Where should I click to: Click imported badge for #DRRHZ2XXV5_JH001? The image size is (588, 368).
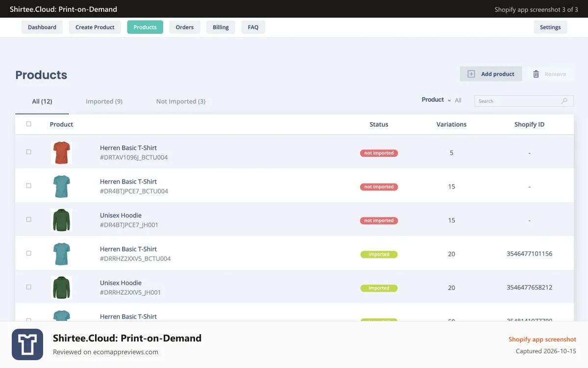(x=379, y=289)
